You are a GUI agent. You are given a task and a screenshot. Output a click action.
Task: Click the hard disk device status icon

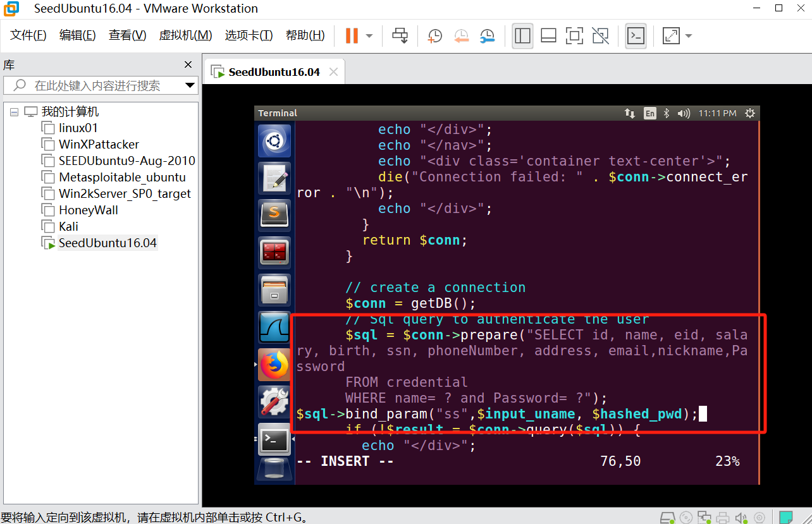coord(667,517)
